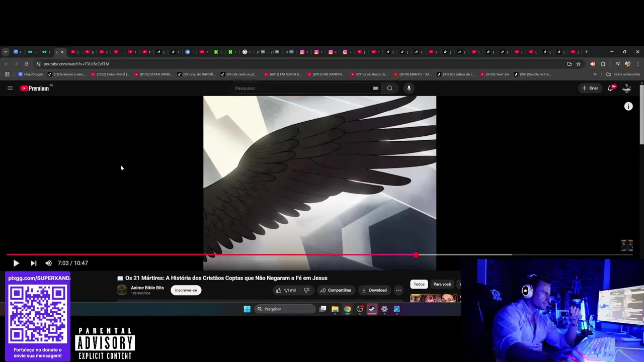Screen dimensions: 644x362
Task: Expand the Chrome tab search dropdown arrow
Action: coord(6,52)
